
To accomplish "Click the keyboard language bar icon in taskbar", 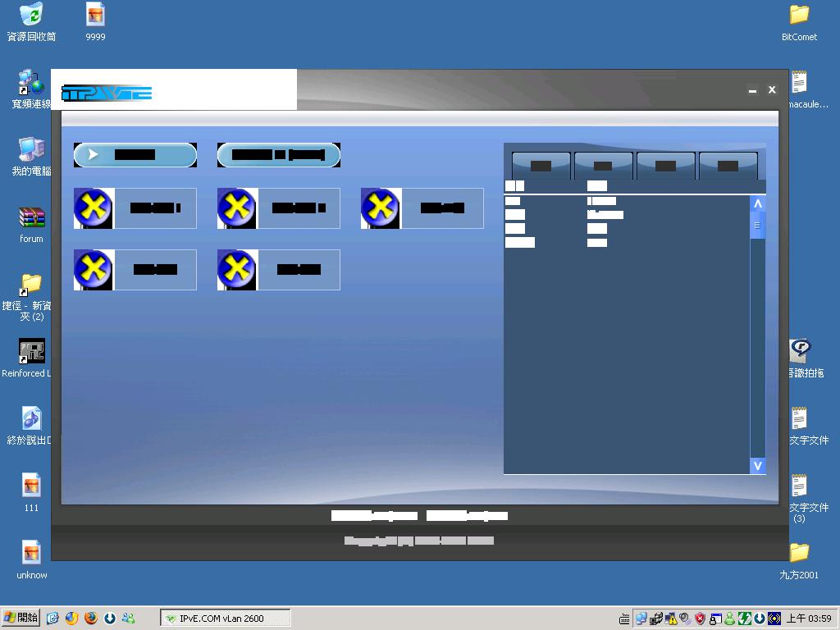I will point(624,619).
